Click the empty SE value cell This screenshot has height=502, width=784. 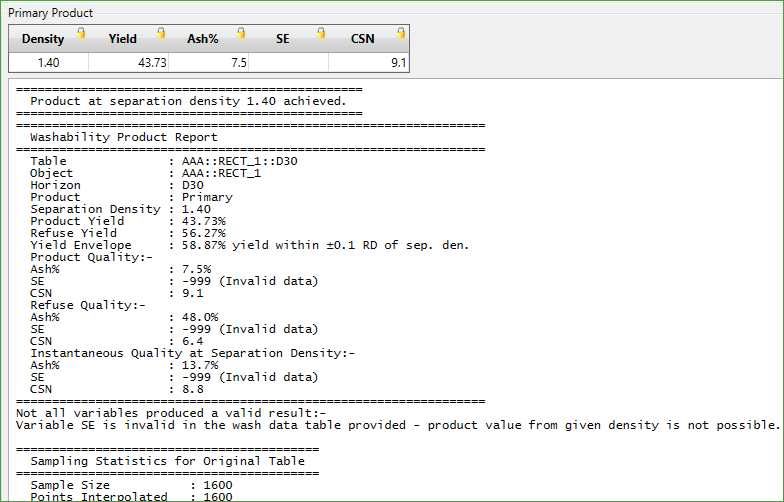coord(289,62)
